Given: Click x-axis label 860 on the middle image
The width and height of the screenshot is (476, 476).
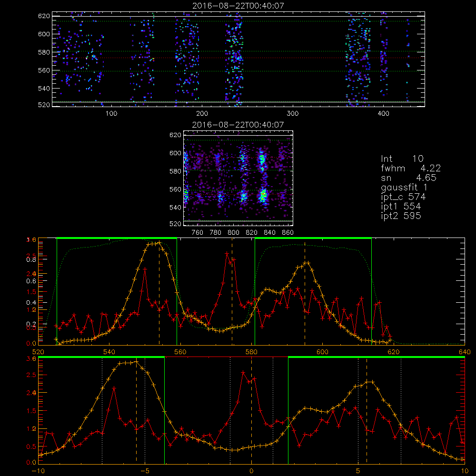Looking at the screenshot, I should (x=288, y=233).
